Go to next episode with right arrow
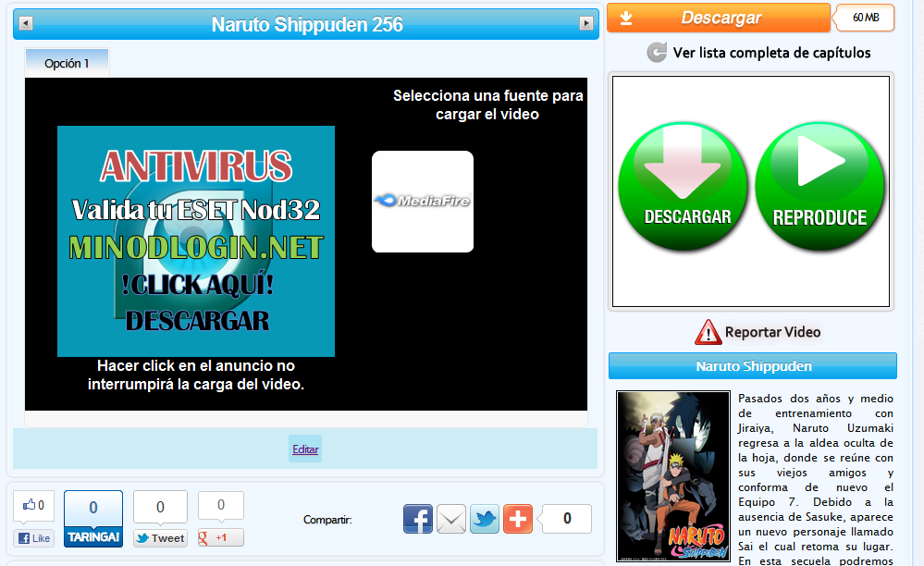Viewport: 924px width, 566px height. click(585, 23)
